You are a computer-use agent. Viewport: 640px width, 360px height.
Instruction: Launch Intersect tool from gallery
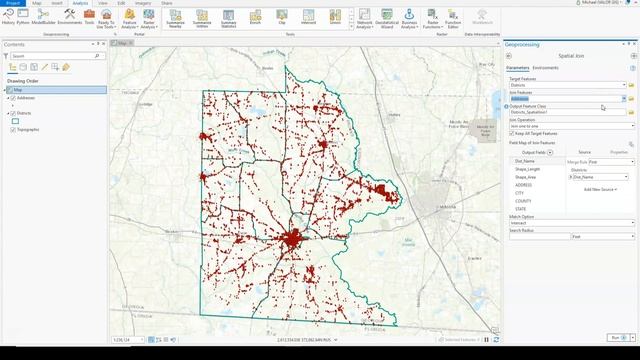(309, 17)
